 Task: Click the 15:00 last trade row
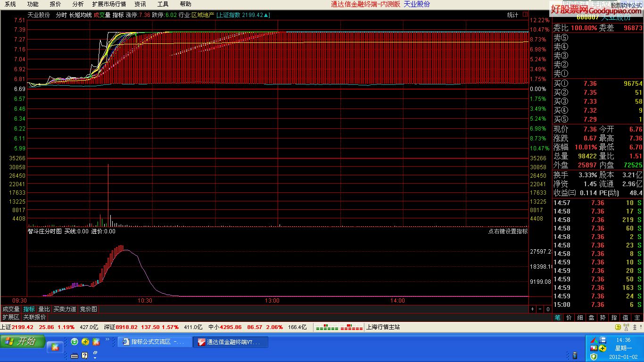click(x=598, y=304)
